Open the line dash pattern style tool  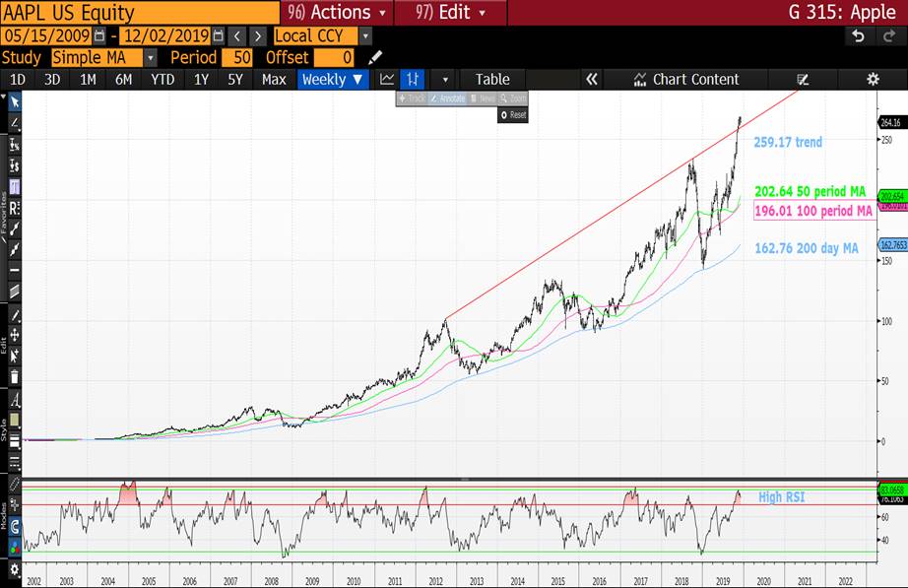tap(15, 462)
